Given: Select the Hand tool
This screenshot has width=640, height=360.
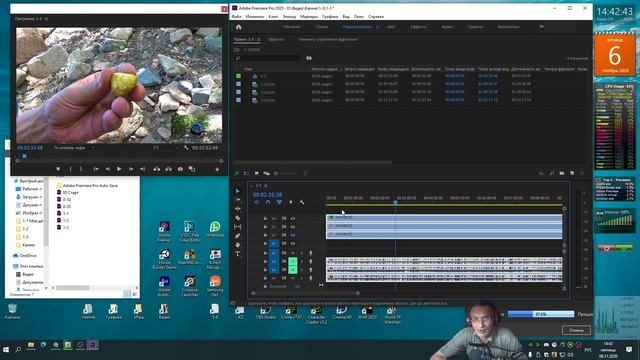Looking at the screenshot, I should 238,244.
